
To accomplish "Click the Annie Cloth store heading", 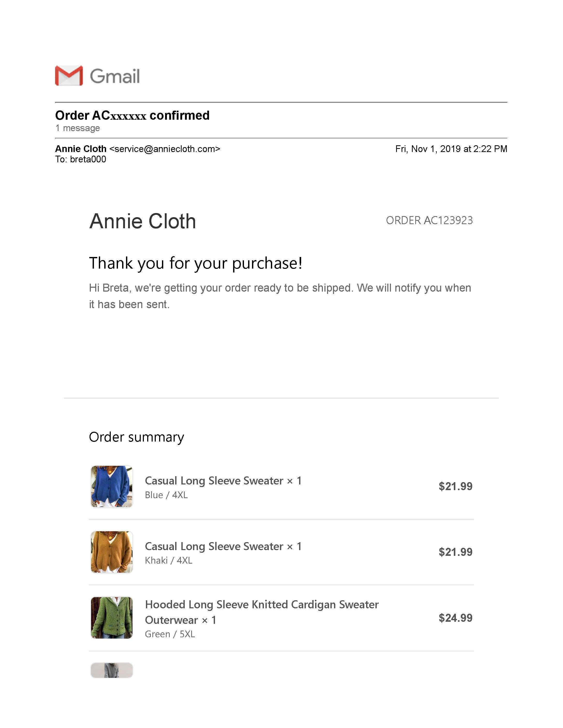I will [143, 221].
